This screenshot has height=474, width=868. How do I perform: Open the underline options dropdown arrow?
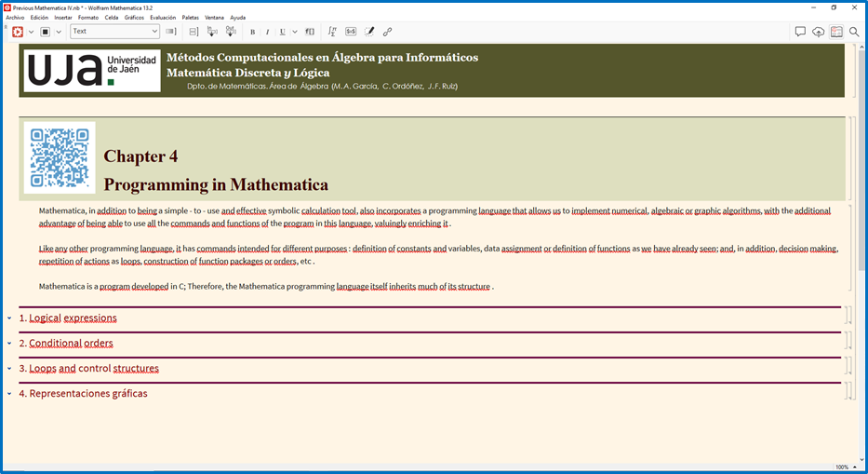[295, 32]
